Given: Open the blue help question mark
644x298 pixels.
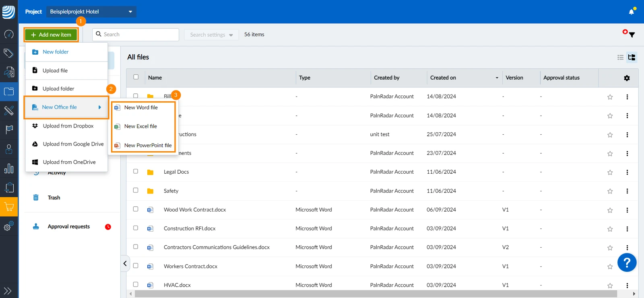Looking at the screenshot, I should tap(627, 263).
